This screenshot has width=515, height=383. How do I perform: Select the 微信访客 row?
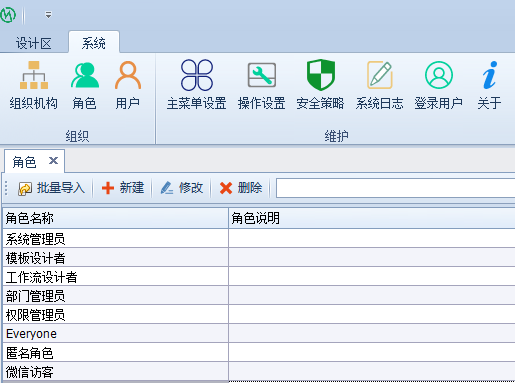[259, 371]
